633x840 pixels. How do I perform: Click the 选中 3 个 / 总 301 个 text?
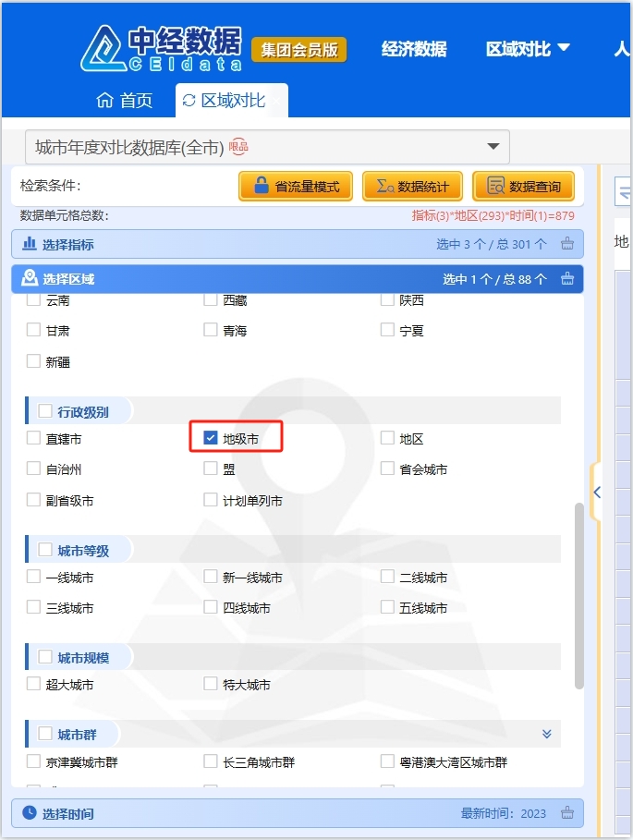coord(491,244)
